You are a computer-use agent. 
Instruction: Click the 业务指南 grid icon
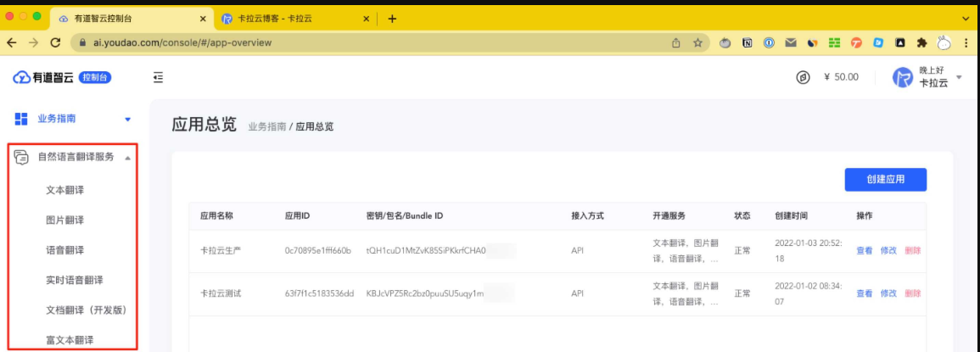coord(21,119)
